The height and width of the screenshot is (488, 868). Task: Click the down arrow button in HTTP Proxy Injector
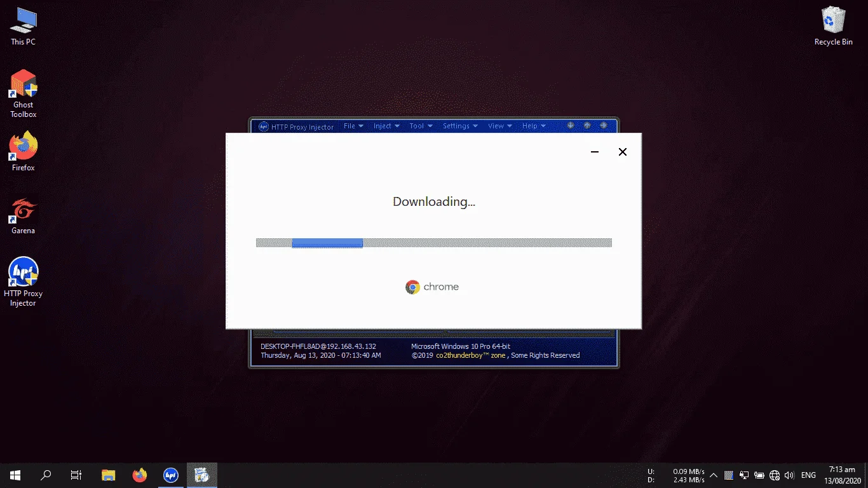[570, 125]
